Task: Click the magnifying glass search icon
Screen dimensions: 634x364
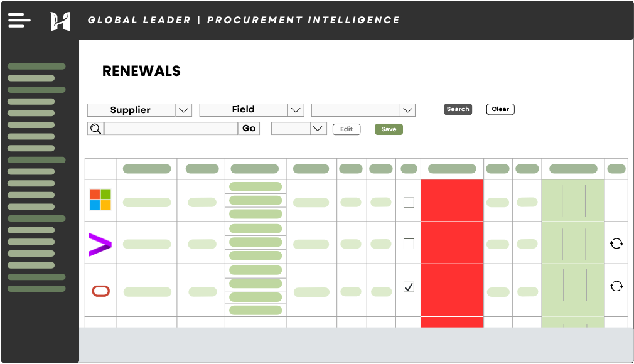Action: pos(95,129)
